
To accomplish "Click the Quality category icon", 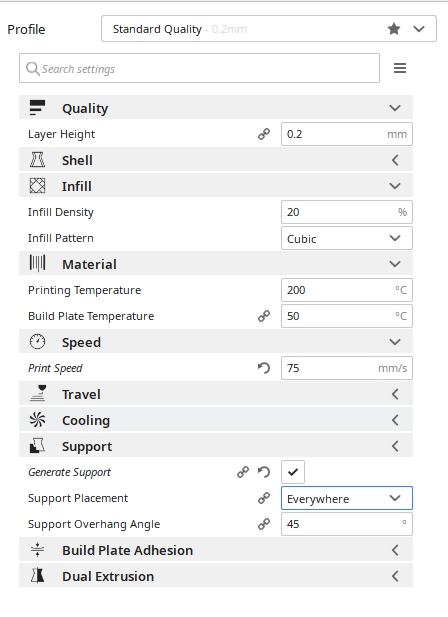I will click(37, 107).
